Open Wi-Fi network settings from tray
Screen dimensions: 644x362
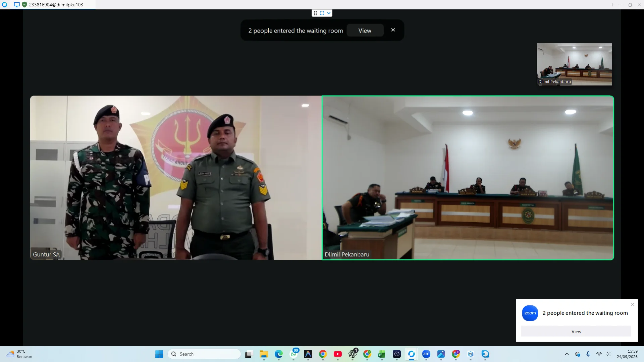pos(599,354)
